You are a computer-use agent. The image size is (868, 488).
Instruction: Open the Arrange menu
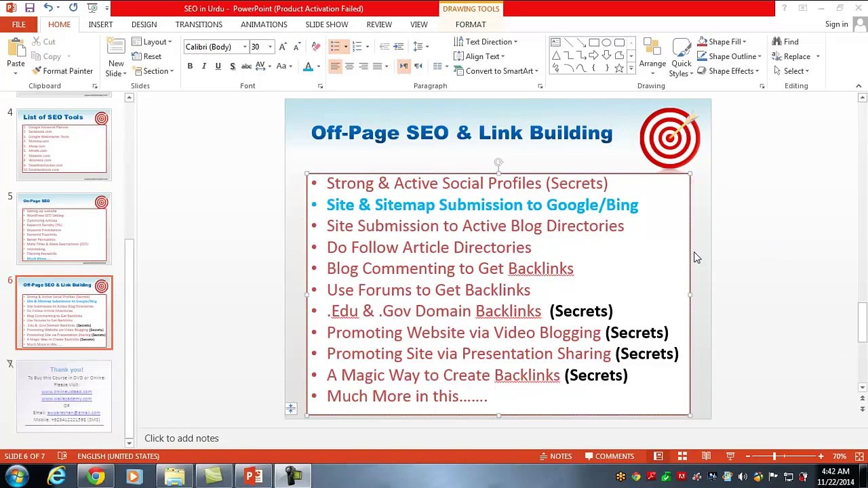tap(652, 56)
